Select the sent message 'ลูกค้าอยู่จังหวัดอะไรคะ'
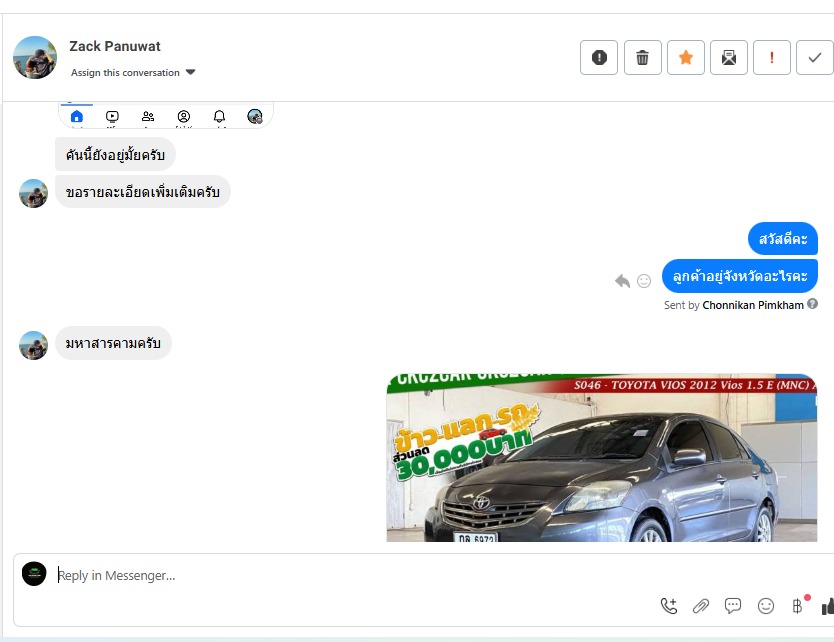834x642 pixels. 740,276
